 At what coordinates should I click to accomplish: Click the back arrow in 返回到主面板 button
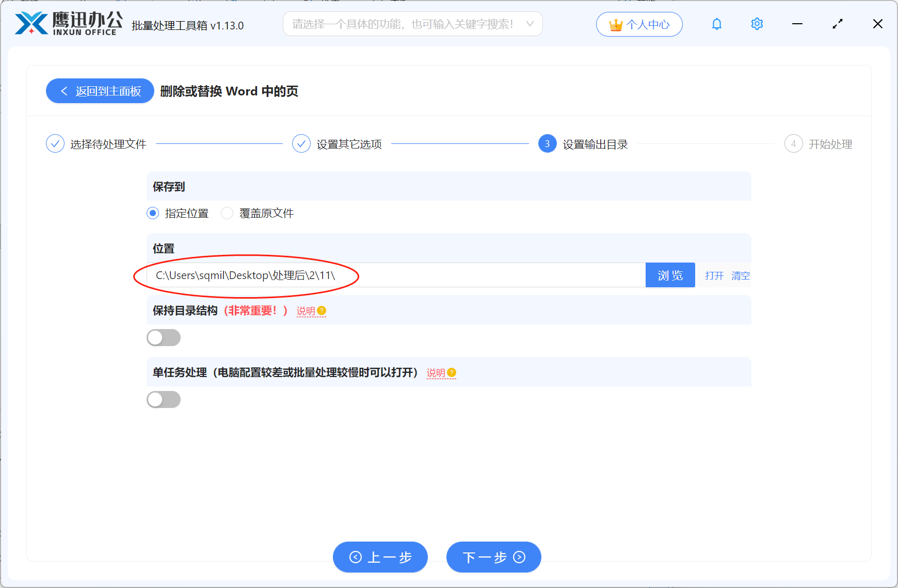click(x=64, y=91)
